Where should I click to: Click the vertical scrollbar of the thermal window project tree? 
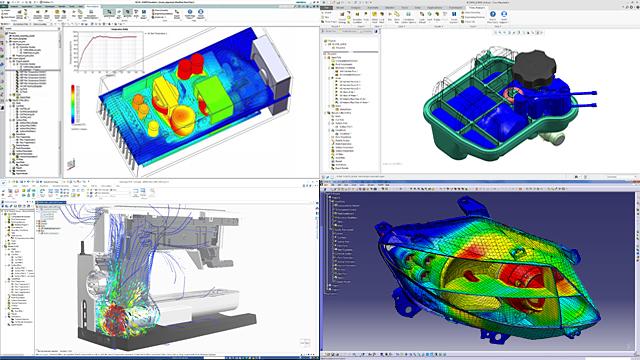[x=60, y=102]
